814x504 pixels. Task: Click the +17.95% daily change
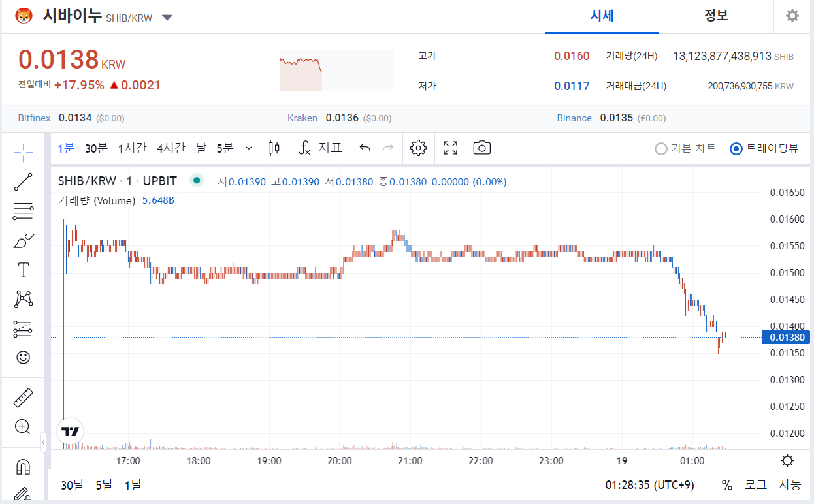tap(79, 85)
